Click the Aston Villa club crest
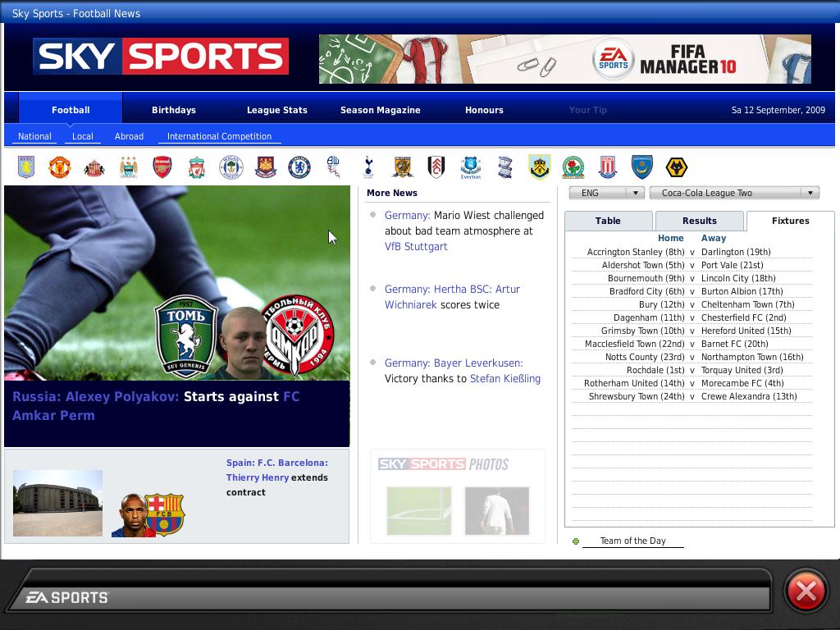This screenshot has width=840, height=630. [x=26, y=167]
